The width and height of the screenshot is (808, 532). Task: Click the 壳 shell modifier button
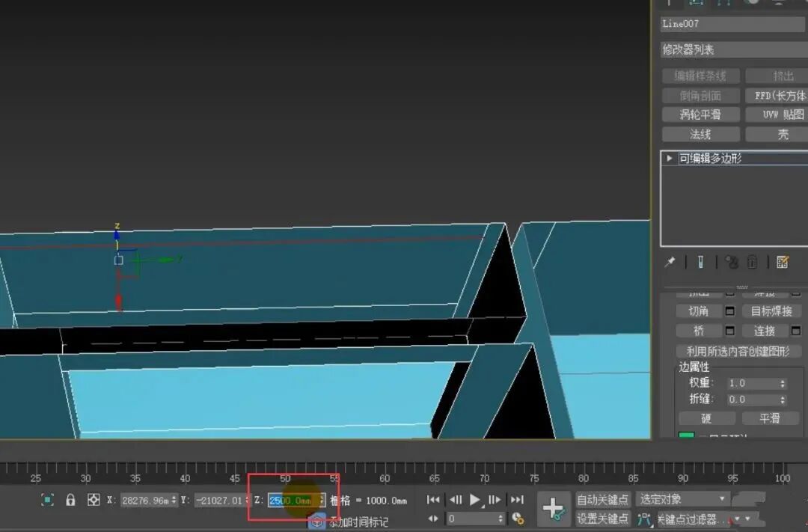(777, 135)
